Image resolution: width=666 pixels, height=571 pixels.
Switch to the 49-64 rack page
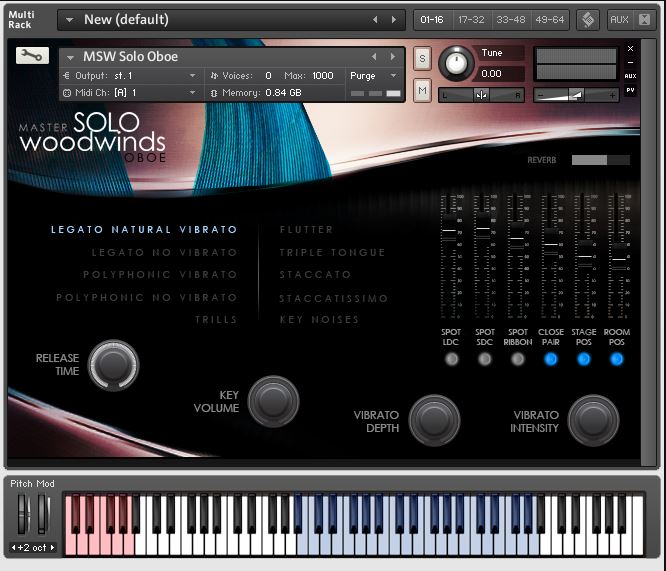550,20
